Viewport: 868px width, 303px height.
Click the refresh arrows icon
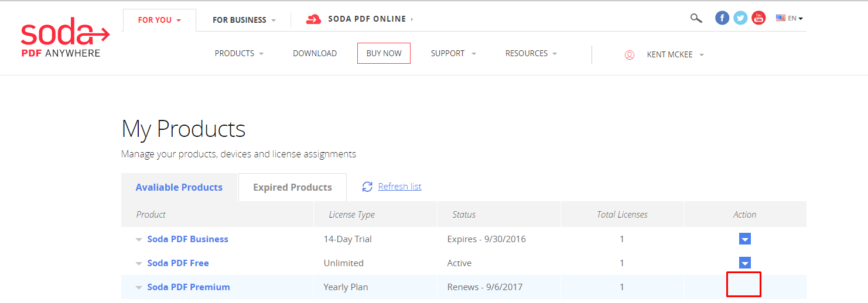367,187
